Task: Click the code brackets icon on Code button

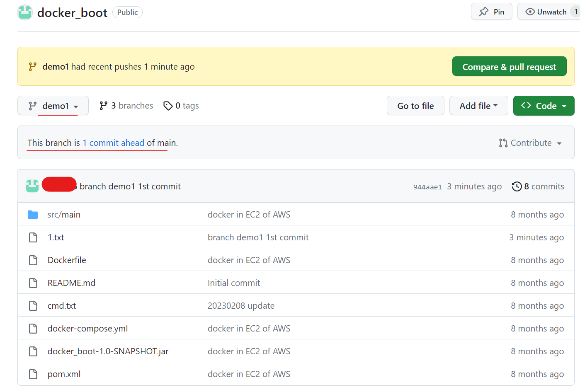Action: coord(526,106)
